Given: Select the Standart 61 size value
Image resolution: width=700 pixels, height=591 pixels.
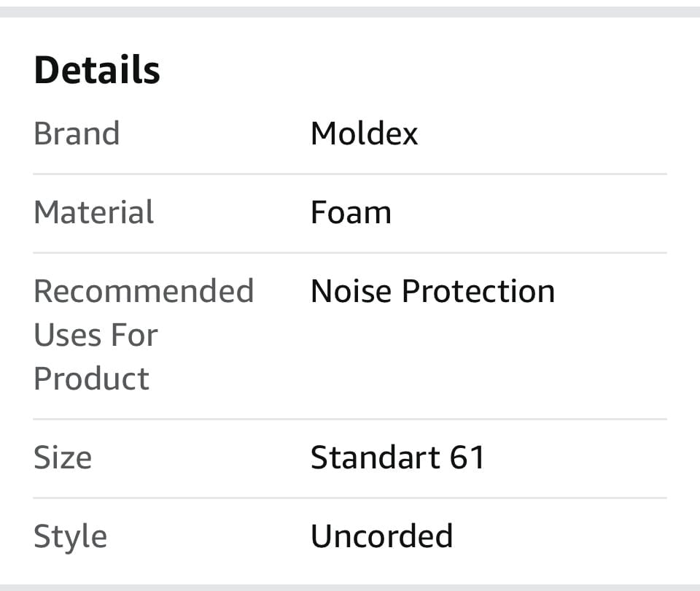Looking at the screenshot, I should (x=397, y=457).
